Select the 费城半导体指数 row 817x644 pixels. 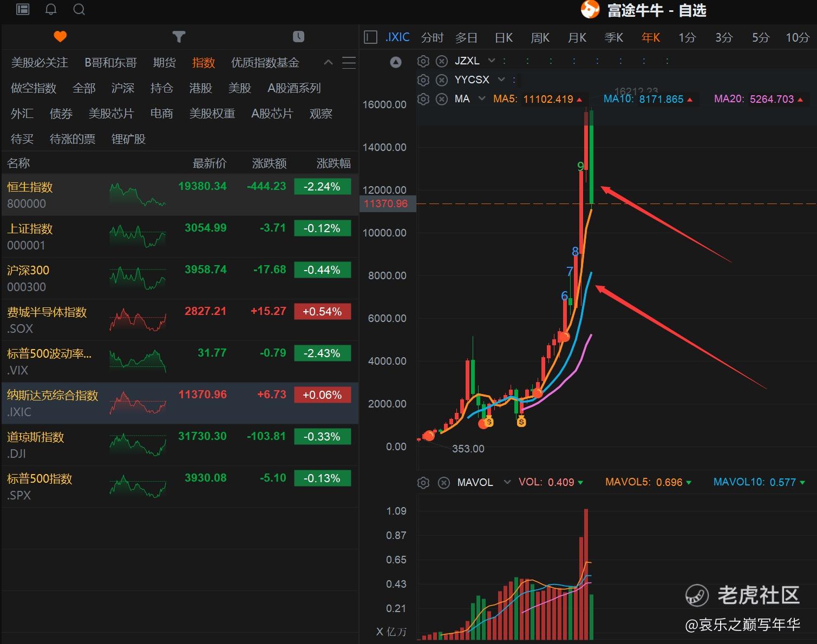(180, 320)
